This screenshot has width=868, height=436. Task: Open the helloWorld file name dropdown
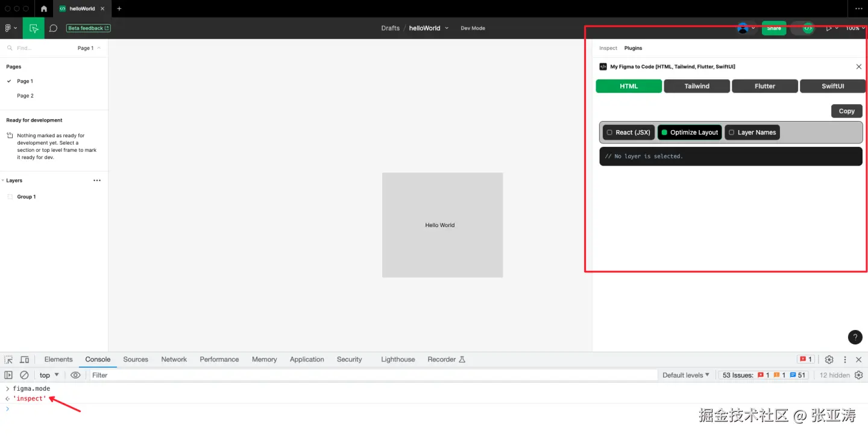pos(447,28)
